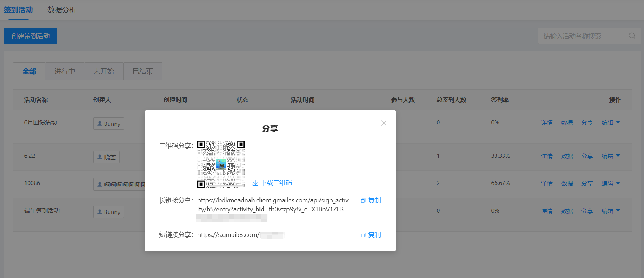644x278 pixels.
Task: Click the 6.22 activity name
Action: [29, 156]
